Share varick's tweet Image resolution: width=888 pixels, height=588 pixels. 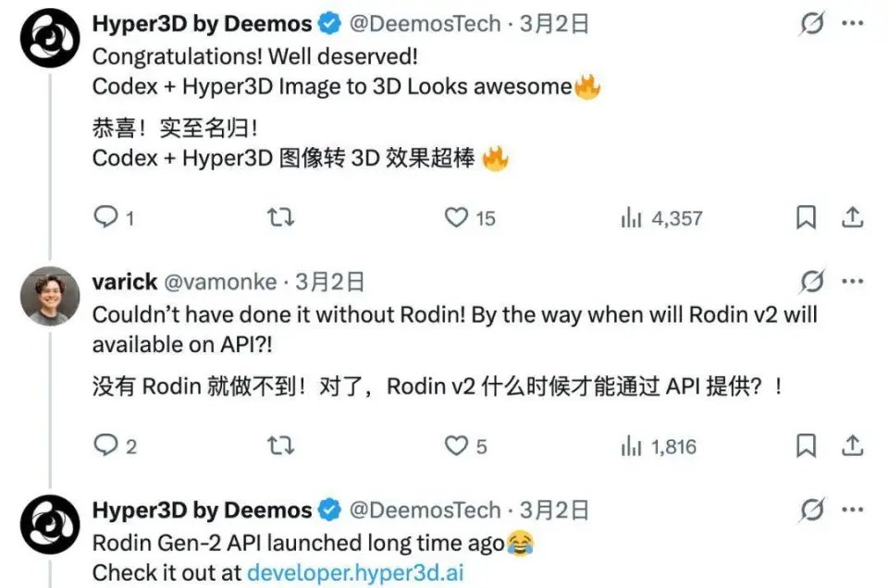pyautogui.click(x=852, y=446)
